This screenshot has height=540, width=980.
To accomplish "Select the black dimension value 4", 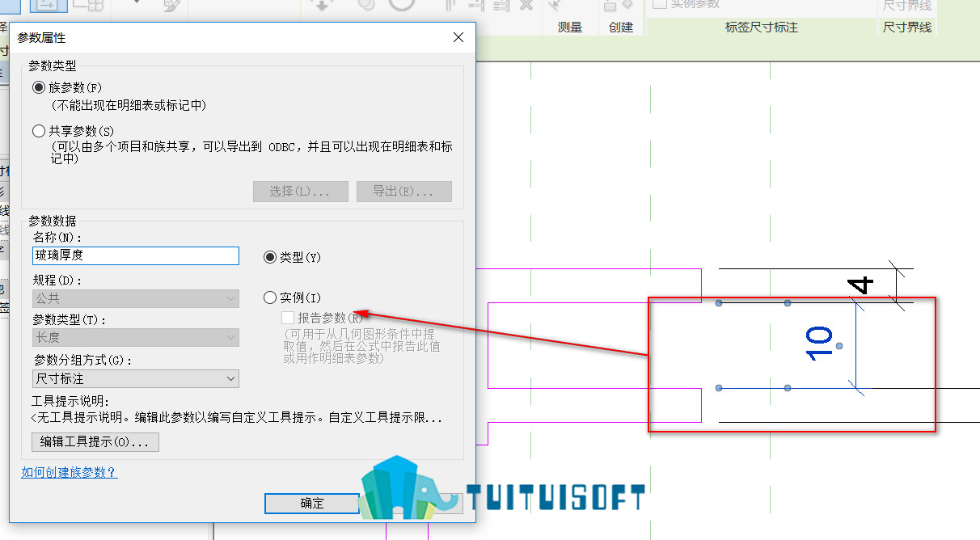I will pyautogui.click(x=862, y=285).
